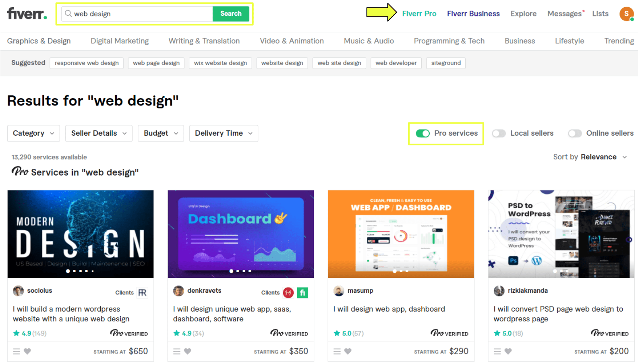638x364 pixels.
Task: Open 'I will convert PSD page' gig title
Action: pyautogui.click(x=558, y=314)
